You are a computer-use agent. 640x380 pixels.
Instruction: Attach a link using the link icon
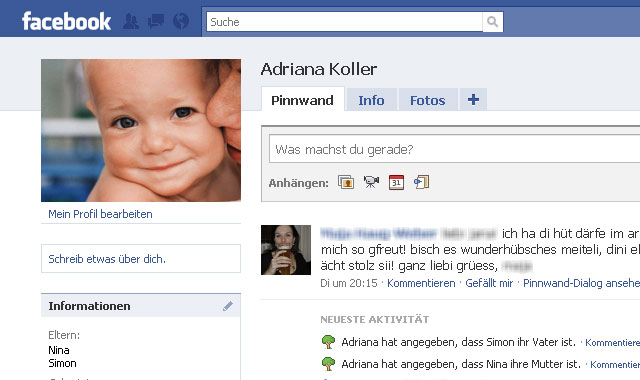tap(422, 182)
